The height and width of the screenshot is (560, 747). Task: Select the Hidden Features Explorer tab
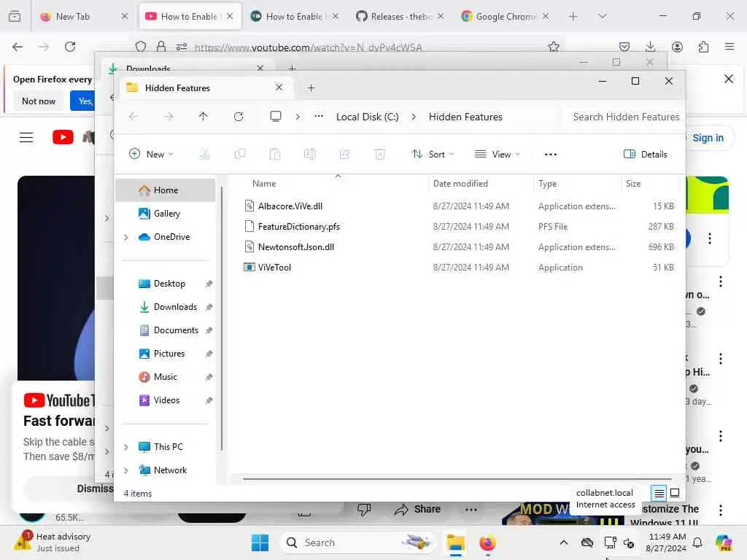(x=206, y=88)
